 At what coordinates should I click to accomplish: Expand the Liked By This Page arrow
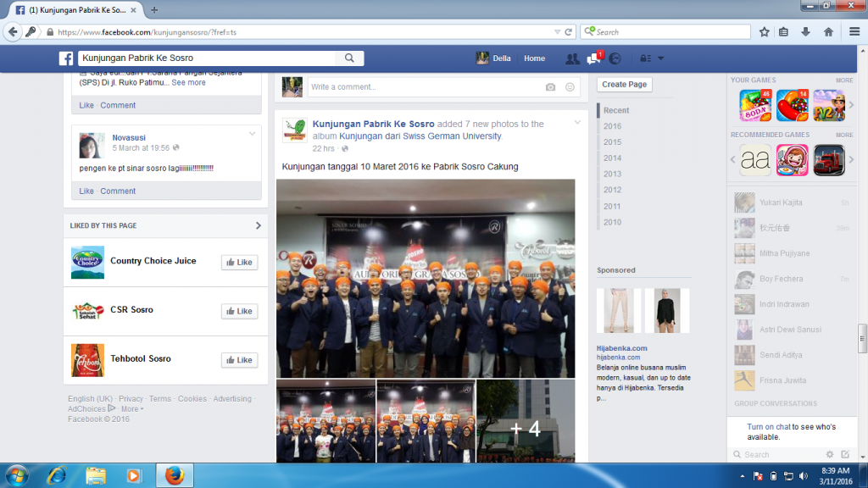(x=258, y=225)
